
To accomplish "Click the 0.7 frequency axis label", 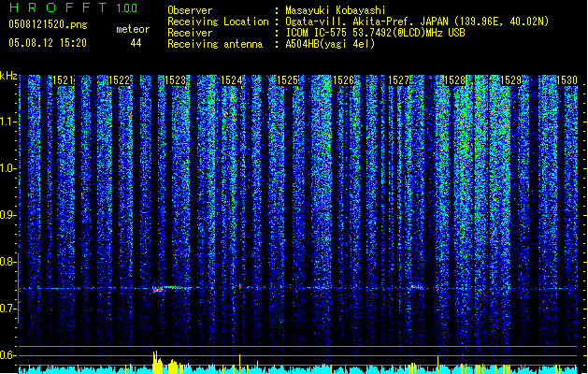I will (x=8, y=309).
